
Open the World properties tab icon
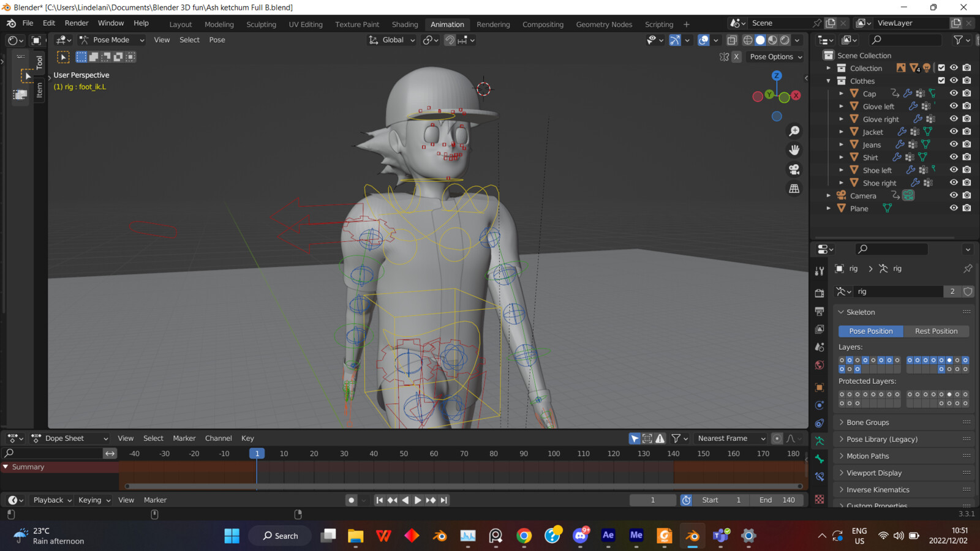pos(820,365)
